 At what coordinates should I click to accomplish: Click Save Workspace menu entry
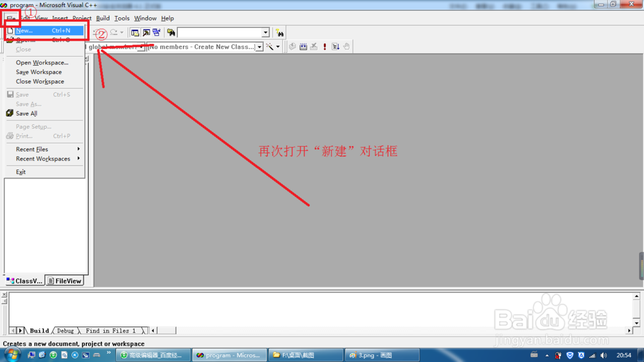(44, 72)
